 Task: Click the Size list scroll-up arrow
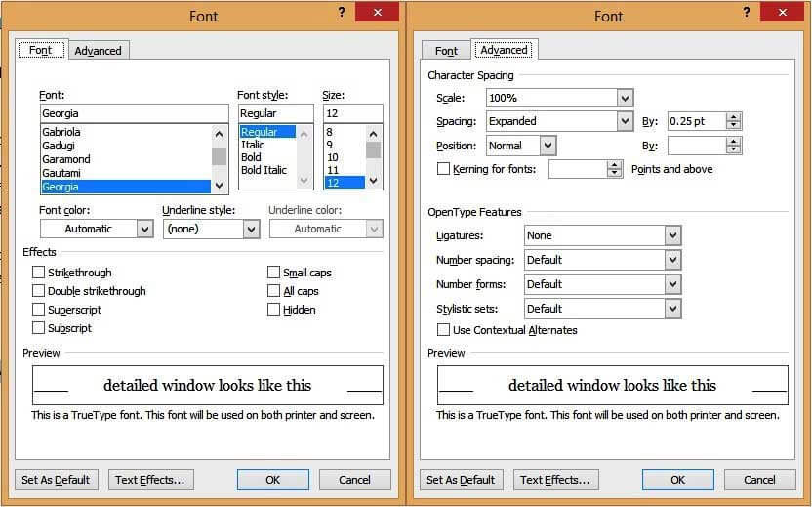373,134
